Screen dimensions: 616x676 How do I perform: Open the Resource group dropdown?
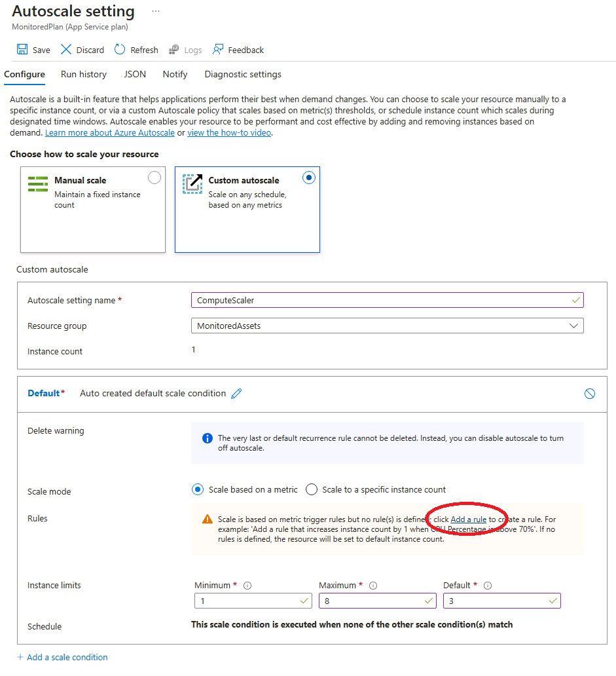388,326
